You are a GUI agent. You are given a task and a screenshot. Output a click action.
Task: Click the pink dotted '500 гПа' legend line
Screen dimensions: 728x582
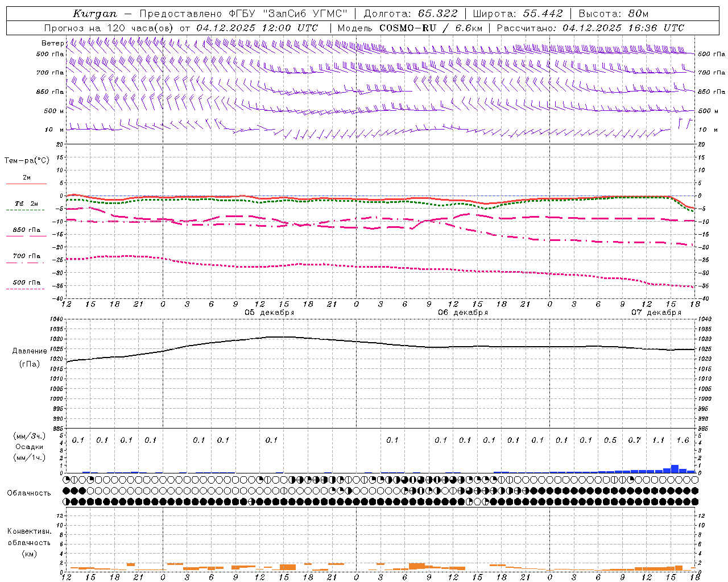click(x=26, y=289)
